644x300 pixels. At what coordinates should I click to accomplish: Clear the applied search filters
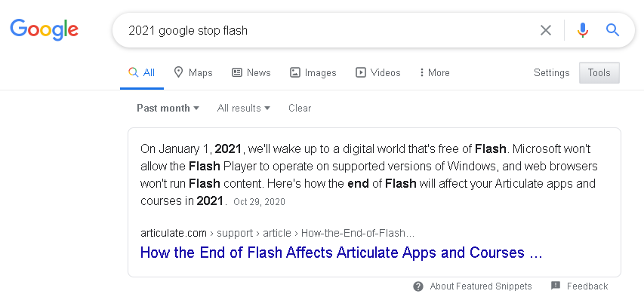coord(300,109)
